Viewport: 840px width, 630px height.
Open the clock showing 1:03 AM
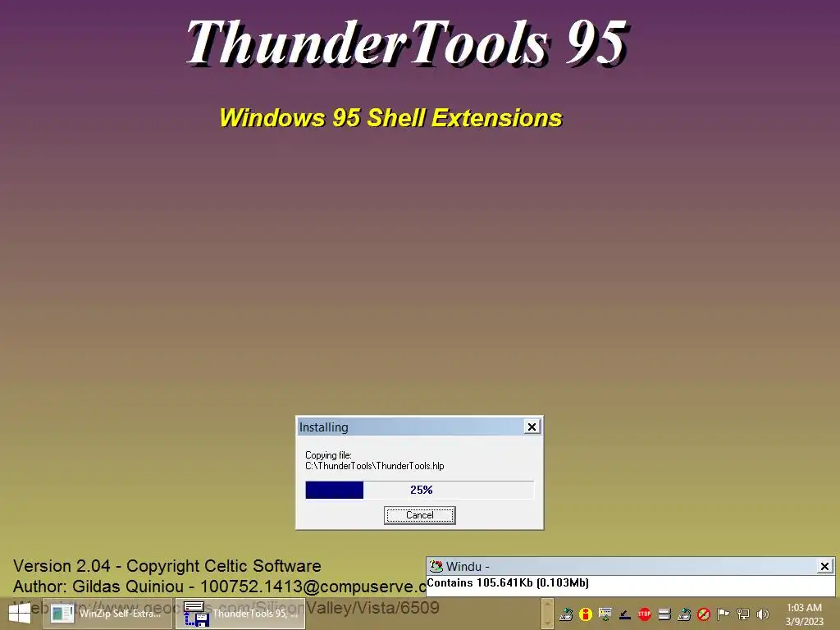tap(804, 614)
